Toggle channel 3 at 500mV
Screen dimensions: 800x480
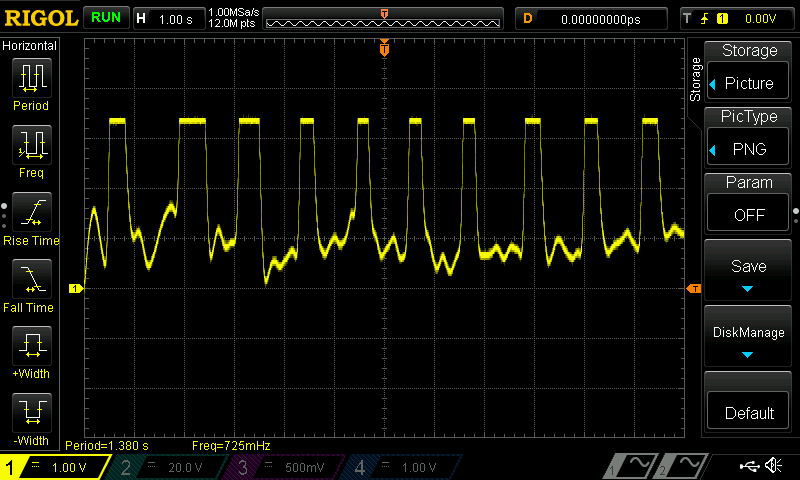tap(283, 467)
